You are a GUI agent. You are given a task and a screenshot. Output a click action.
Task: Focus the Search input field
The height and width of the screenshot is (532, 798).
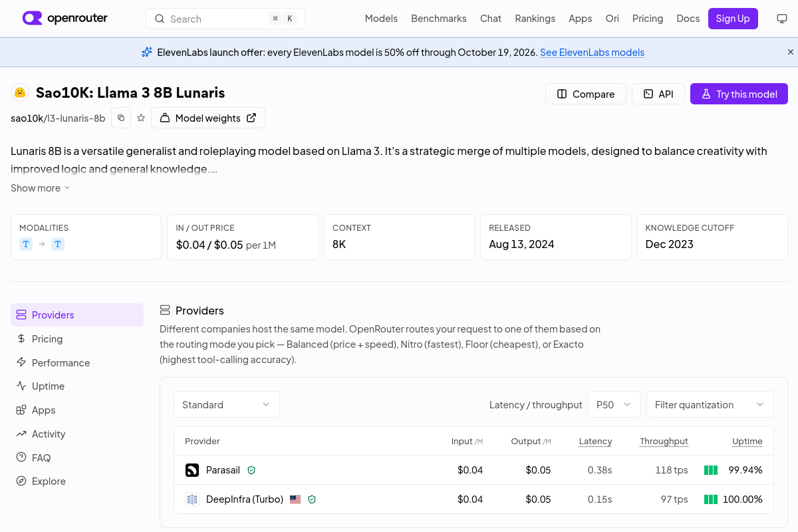225,19
